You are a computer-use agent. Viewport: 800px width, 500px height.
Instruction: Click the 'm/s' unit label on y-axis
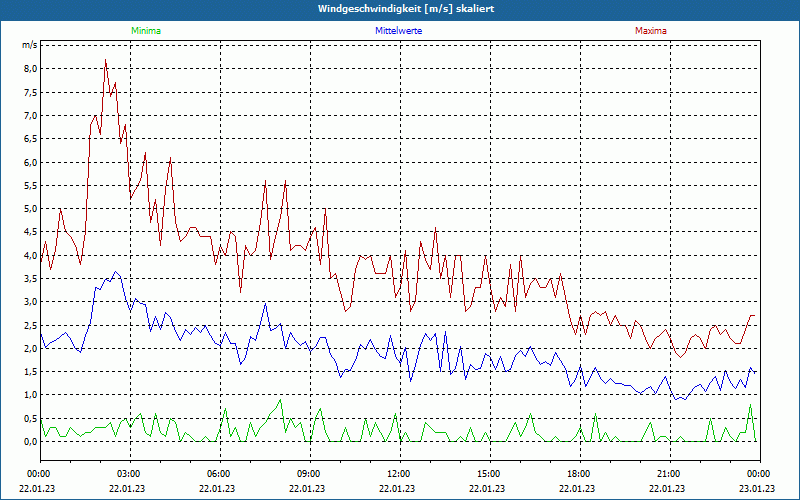click(x=29, y=45)
